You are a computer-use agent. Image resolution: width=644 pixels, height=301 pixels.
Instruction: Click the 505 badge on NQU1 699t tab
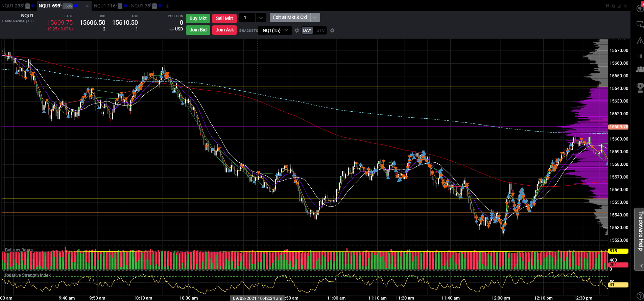[68, 6]
